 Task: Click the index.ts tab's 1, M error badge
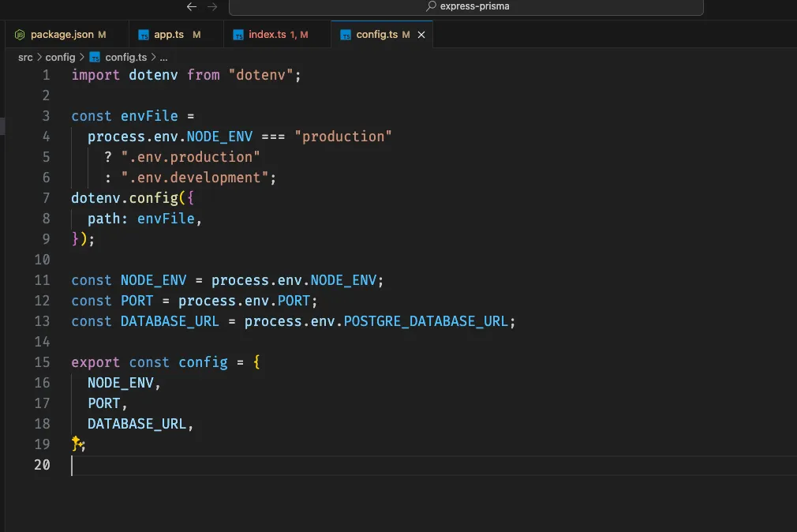tap(299, 35)
